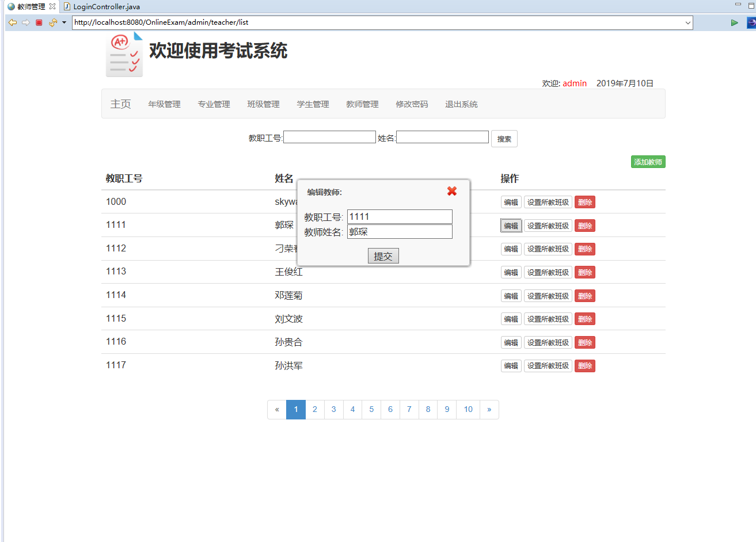756x542 pixels.
Task: Close the edit teacher dialog with red X
Action: [452, 191]
